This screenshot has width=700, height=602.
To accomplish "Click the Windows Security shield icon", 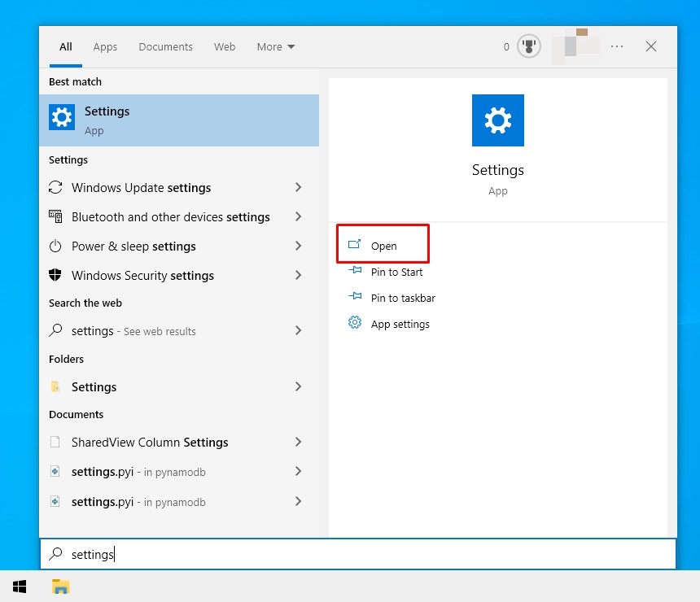I will click(x=55, y=275).
